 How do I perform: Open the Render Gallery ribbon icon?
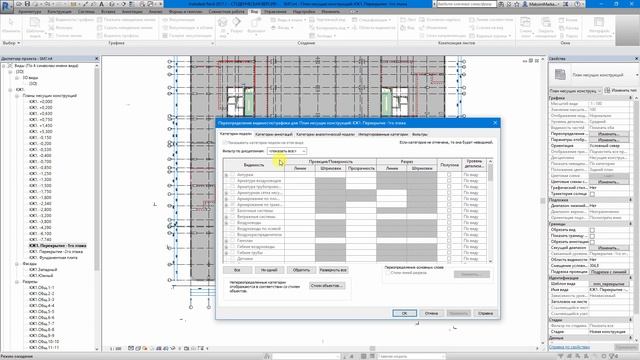165,36
